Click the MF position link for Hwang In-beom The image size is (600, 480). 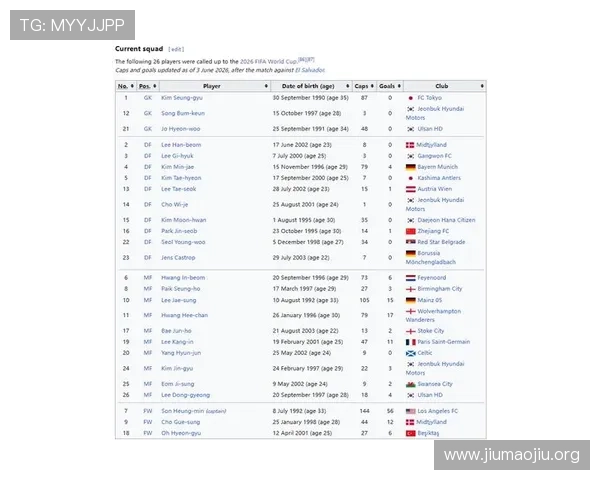[148, 278]
